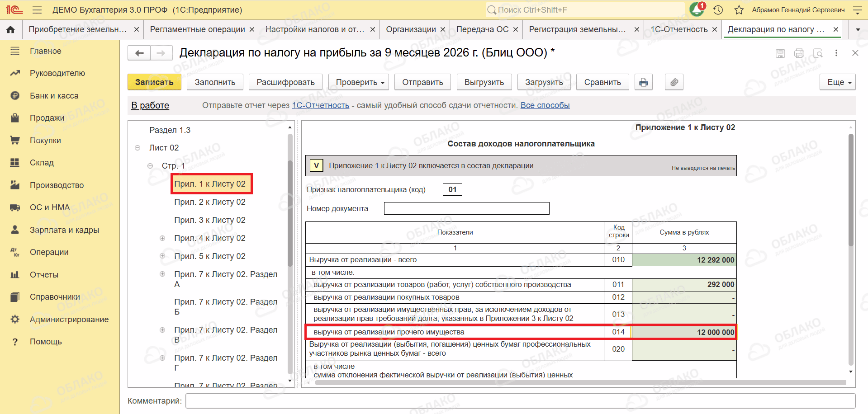The width and height of the screenshot is (868, 414).
Task: Open the Зарплата и кадры section
Action: [64, 230]
